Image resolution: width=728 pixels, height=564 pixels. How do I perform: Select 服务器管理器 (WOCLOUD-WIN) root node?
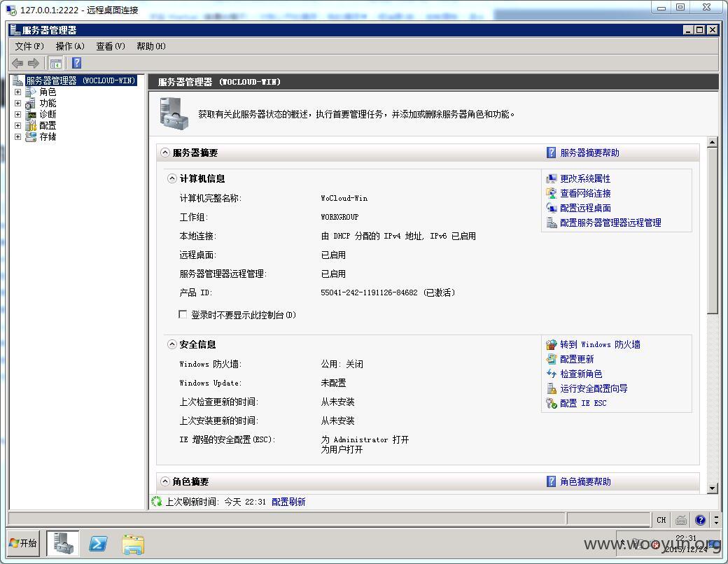click(x=80, y=80)
